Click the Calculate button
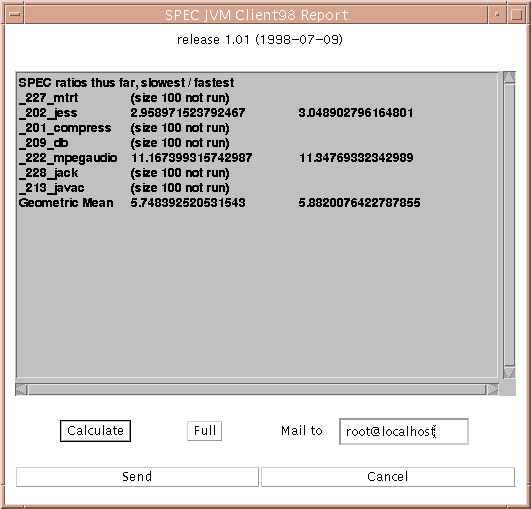 pos(95,431)
